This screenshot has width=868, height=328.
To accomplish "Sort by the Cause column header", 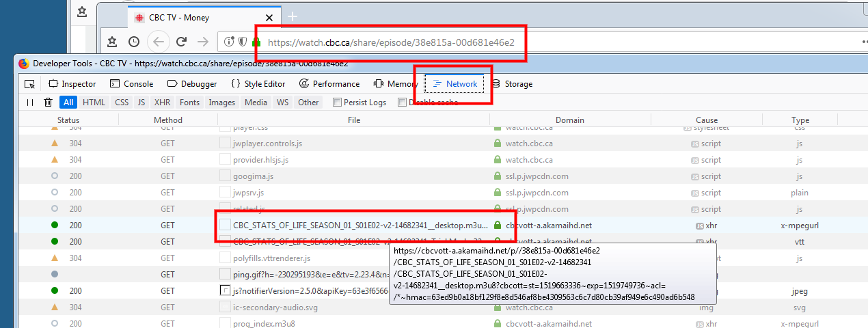I will coord(707,120).
